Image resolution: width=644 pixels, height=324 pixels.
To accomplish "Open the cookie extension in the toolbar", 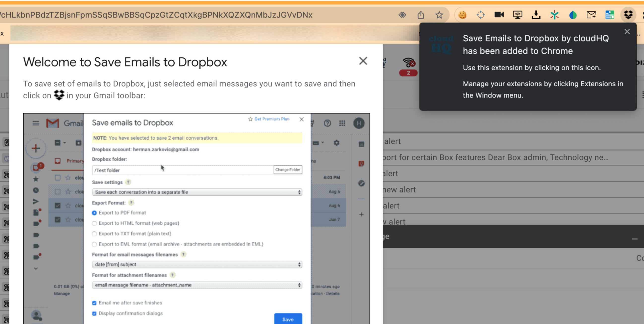I will click(x=462, y=15).
